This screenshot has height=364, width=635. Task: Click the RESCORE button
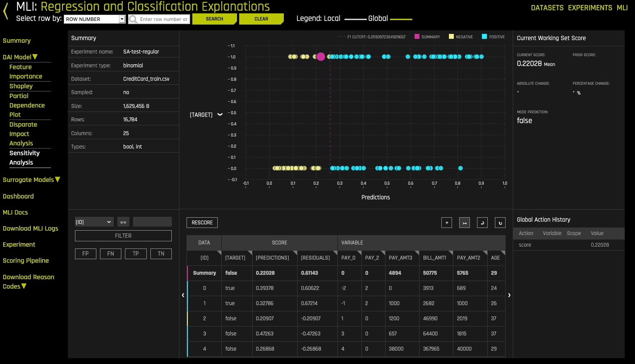[x=202, y=223]
